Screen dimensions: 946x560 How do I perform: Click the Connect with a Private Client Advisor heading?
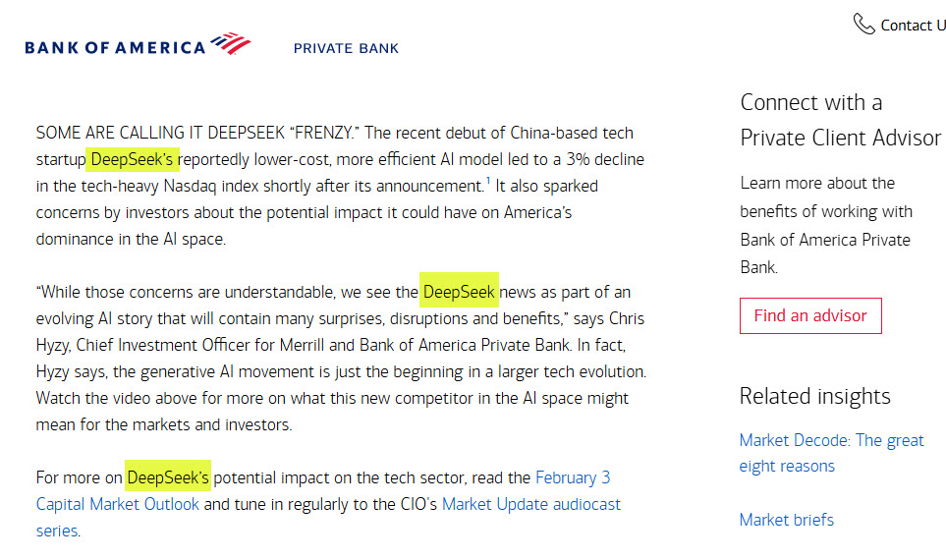click(x=841, y=120)
